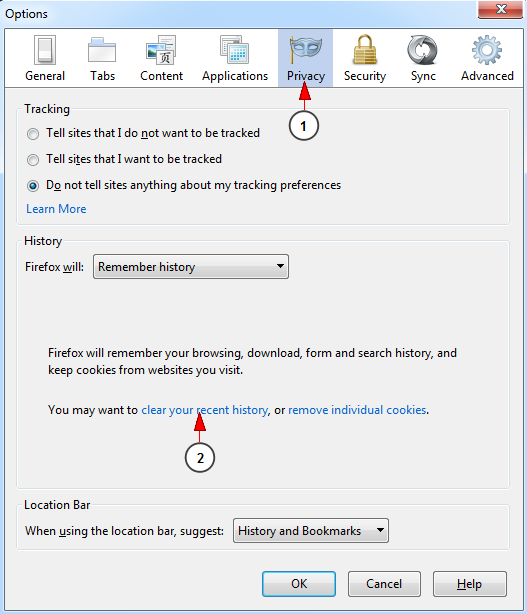Click 'clear your recent history' link

[205, 410]
